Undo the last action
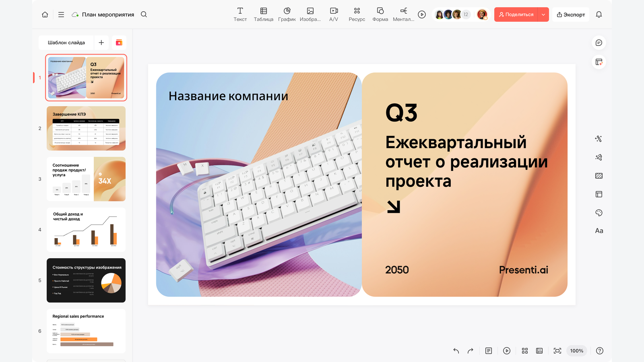 456,351
